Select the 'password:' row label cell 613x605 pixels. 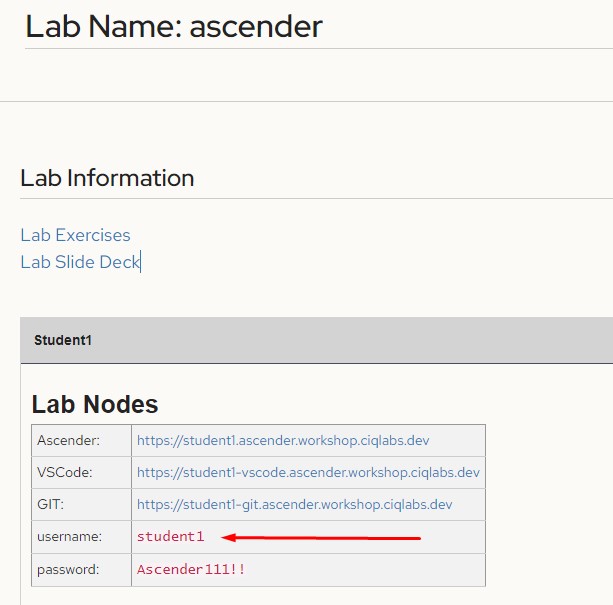tap(81, 569)
